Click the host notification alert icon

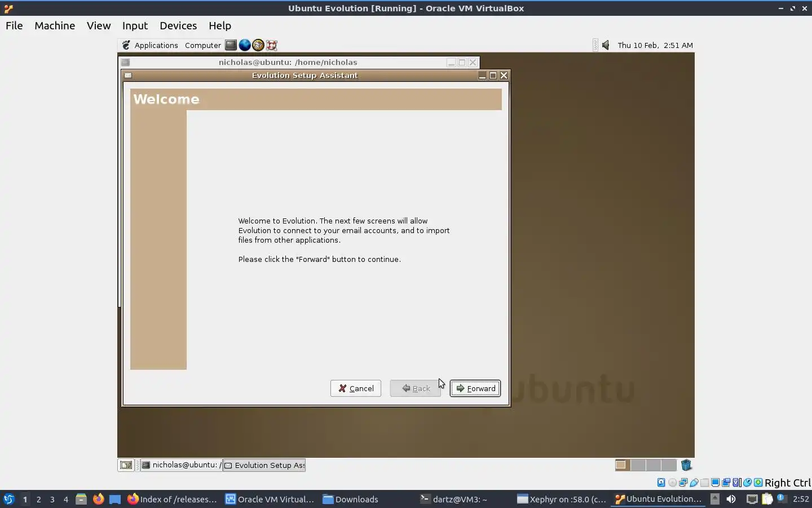tap(782, 498)
